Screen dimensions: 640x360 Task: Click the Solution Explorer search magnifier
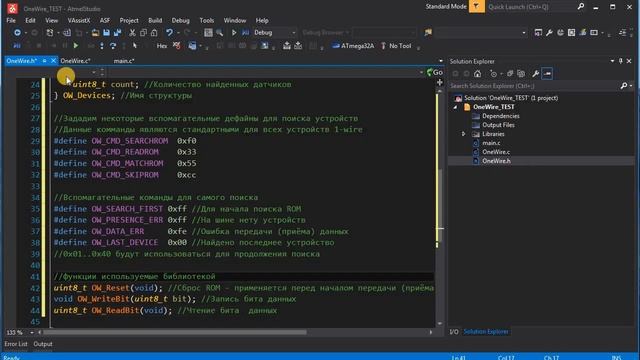point(624,86)
